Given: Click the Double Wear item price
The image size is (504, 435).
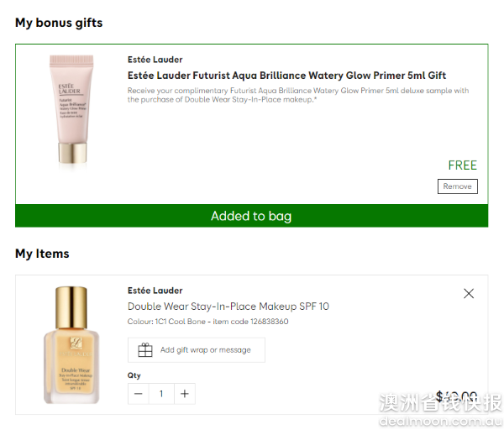Looking at the screenshot, I should [x=456, y=396].
